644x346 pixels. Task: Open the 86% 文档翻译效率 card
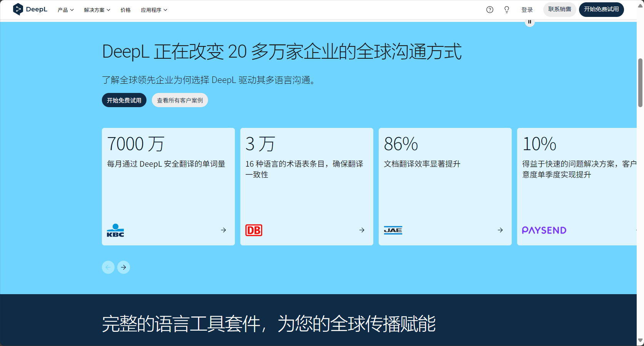(445, 187)
